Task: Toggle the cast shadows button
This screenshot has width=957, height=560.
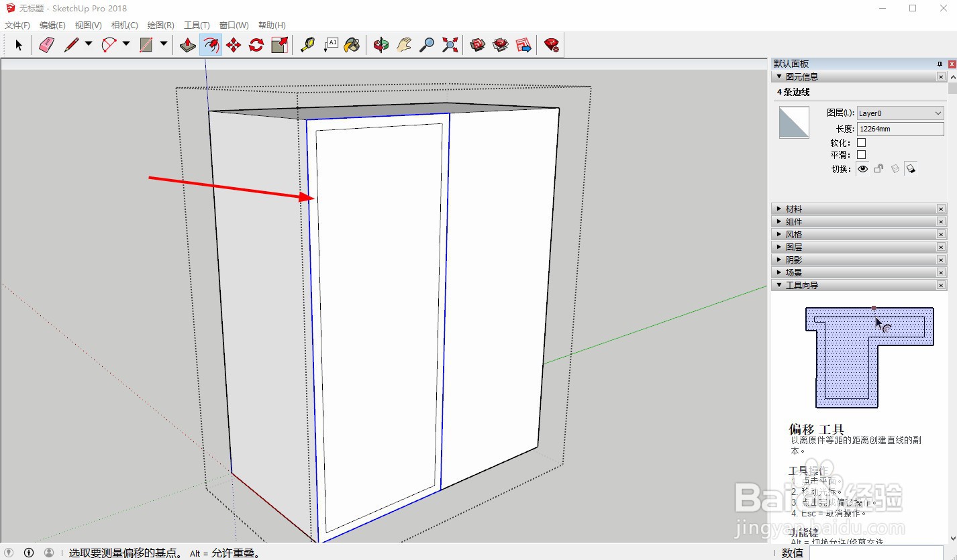Action: coord(911,169)
